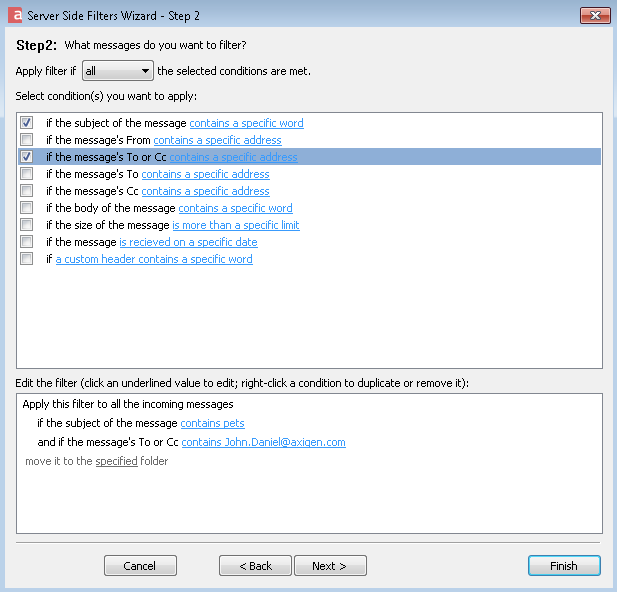Image resolution: width=617 pixels, height=592 pixels.
Task: Check the received on specific date condition
Action: [26, 242]
